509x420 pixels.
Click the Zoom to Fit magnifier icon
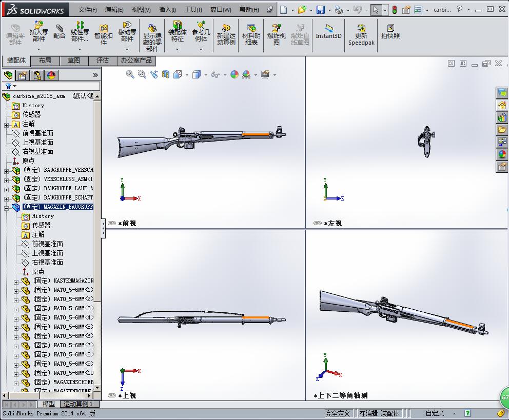pos(130,74)
